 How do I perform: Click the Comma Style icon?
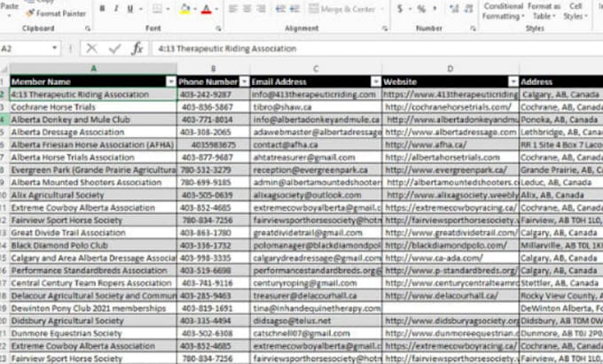coord(435,9)
